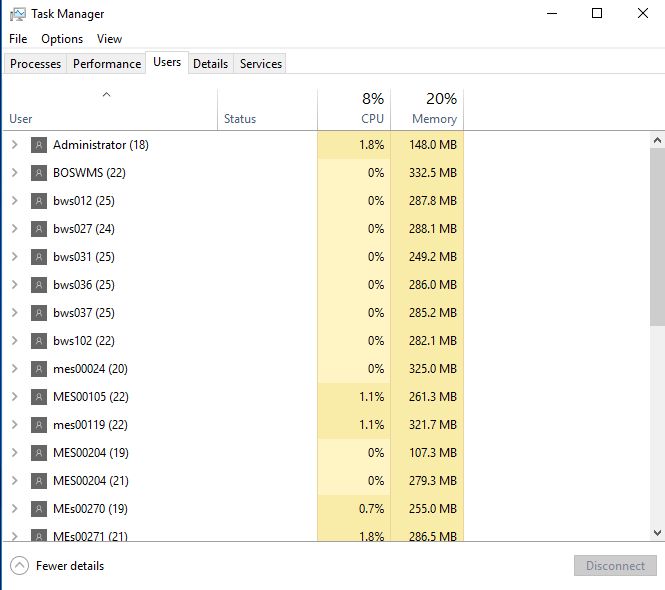Viewport: 665px width, 590px height.
Task: Click the vertical scrollbar thumb
Action: 657,237
